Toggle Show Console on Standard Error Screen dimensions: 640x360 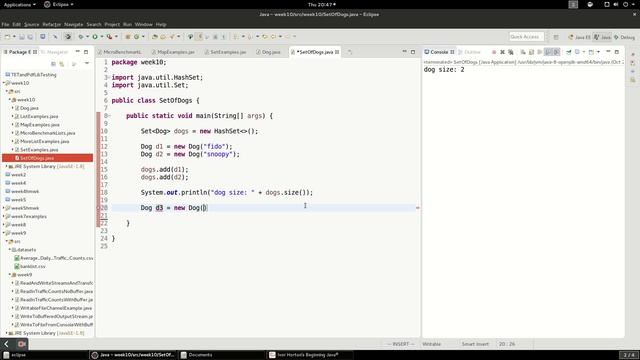tap(556, 52)
